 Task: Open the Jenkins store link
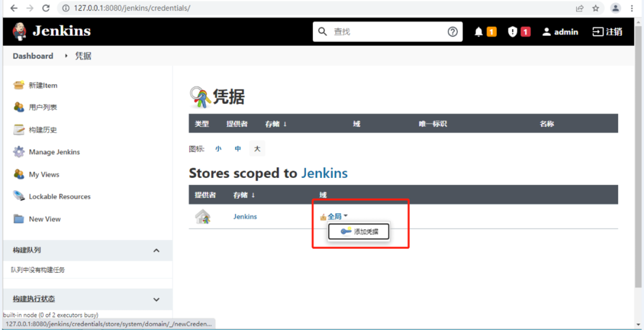(x=245, y=217)
